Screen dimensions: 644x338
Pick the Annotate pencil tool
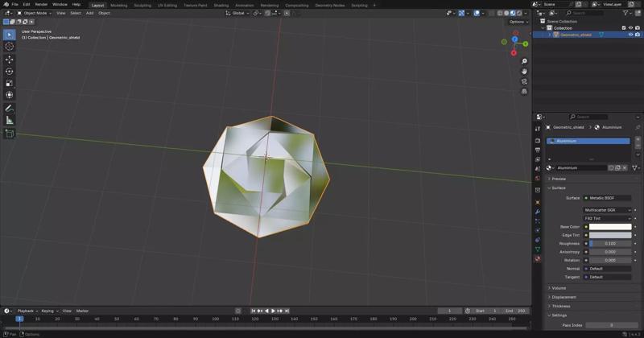click(x=10, y=108)
